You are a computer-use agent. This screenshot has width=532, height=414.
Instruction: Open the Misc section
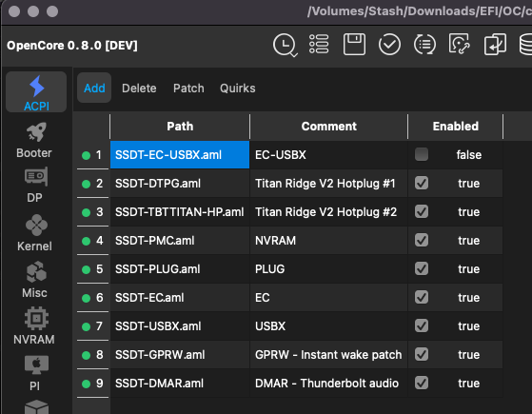click(x=35, y=280)
